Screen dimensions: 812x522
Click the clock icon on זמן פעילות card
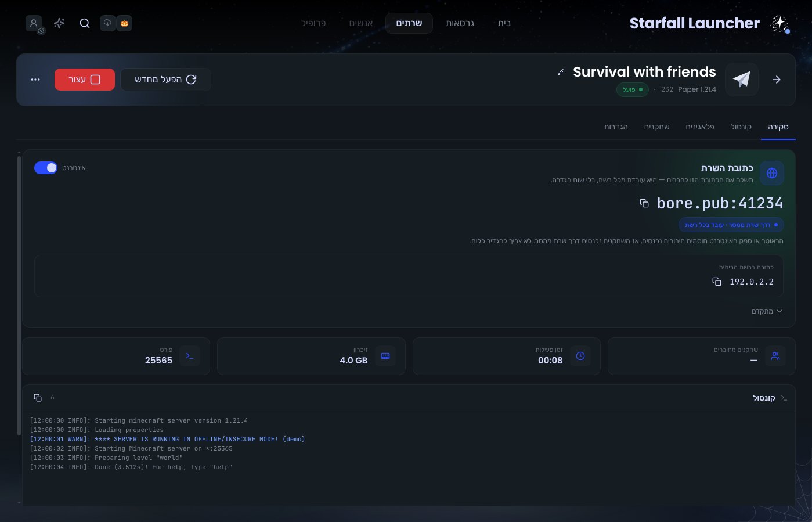(x=580, y=356)
